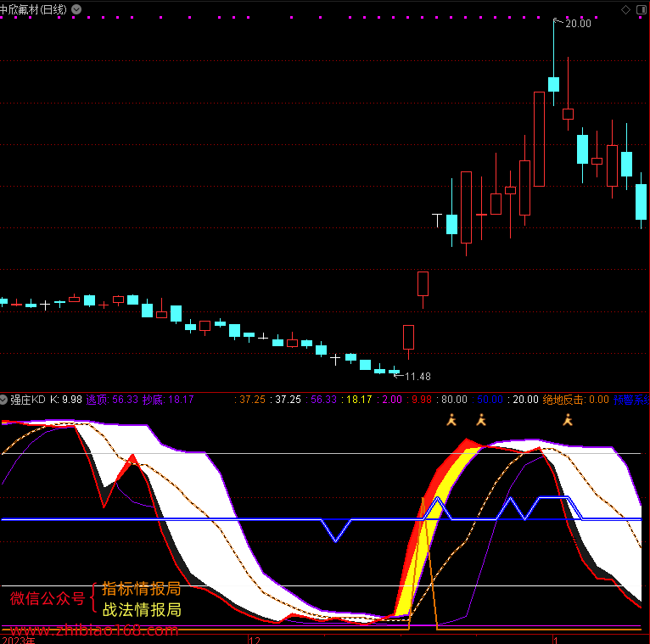Click the yellow 18.17 value
The width and height of the screenshot is (650, 644).
tap(359, 400)
